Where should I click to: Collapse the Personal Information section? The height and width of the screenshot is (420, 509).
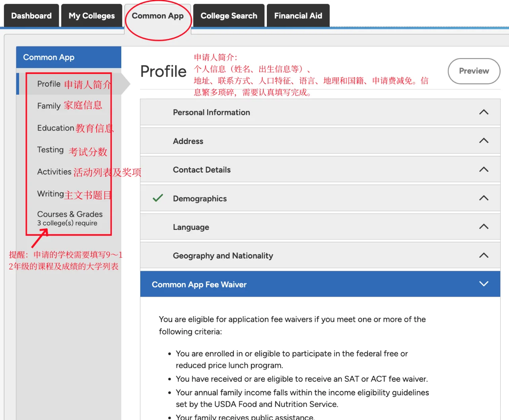[484, 112]
